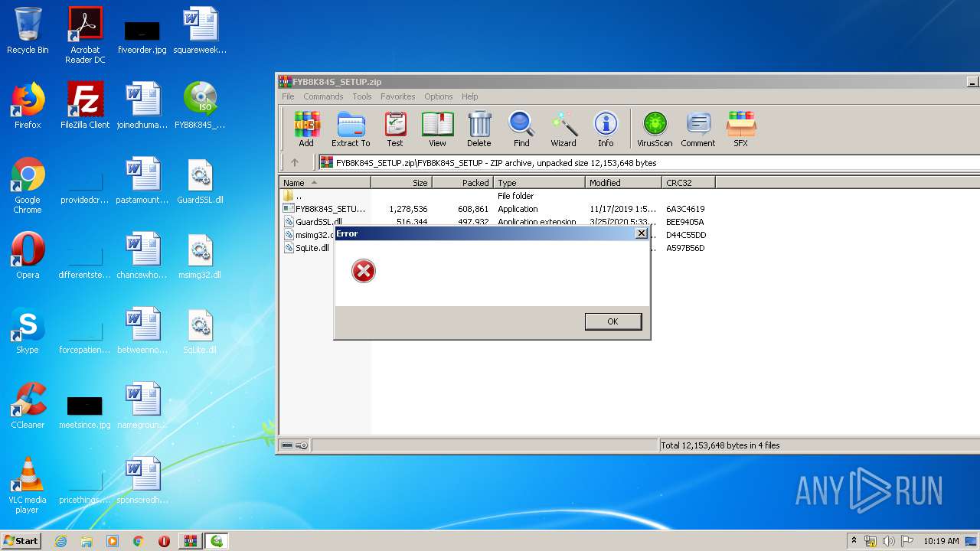Launch the Wizard wand icon

[563, 129]
